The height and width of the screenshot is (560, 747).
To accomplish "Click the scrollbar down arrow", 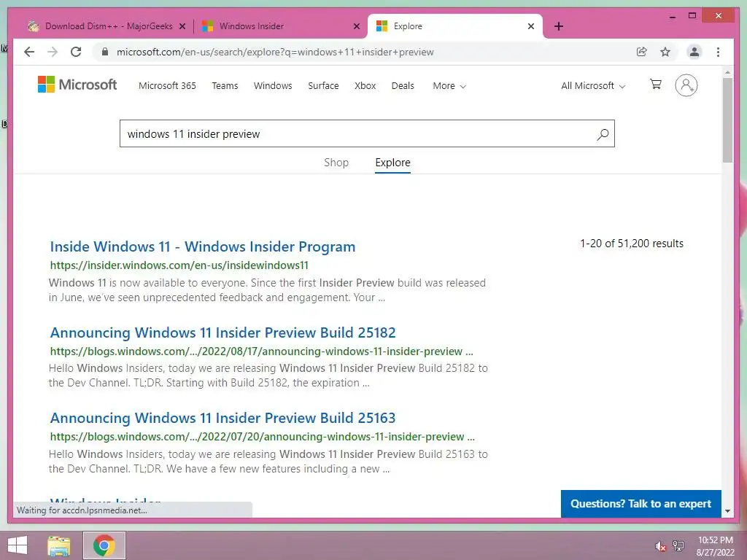I will click(x=727, y=511).
